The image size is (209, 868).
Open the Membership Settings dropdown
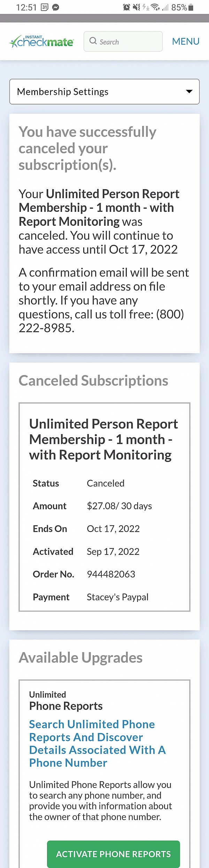104,92
